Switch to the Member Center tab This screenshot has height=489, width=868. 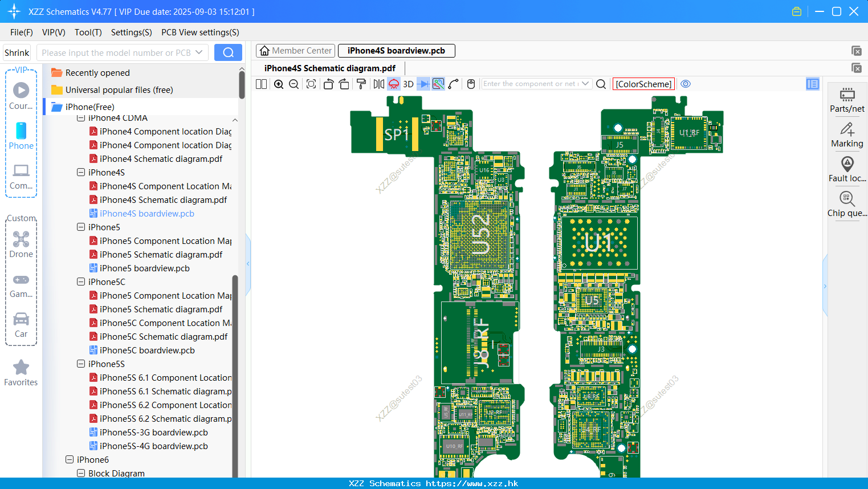coord(296,51)
